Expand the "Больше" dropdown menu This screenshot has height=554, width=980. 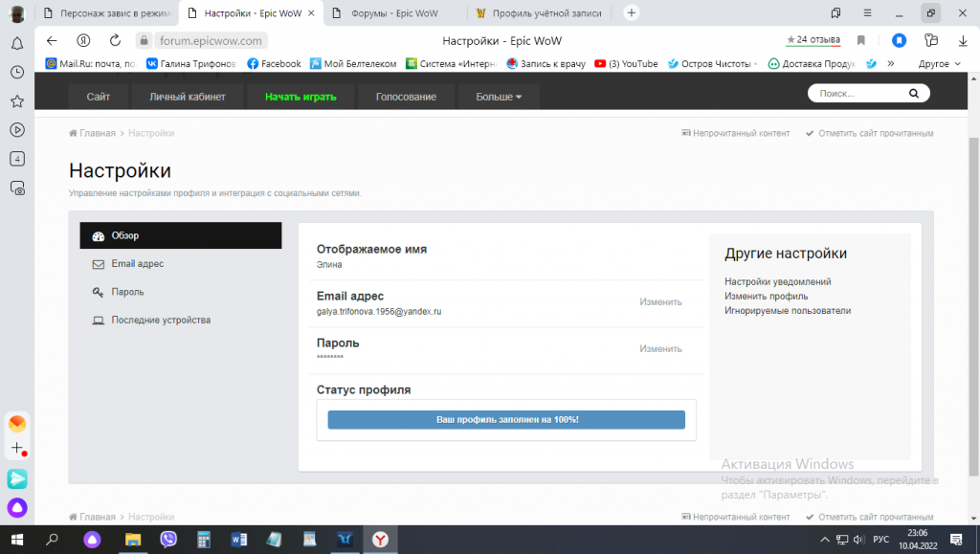pos(499,97)
